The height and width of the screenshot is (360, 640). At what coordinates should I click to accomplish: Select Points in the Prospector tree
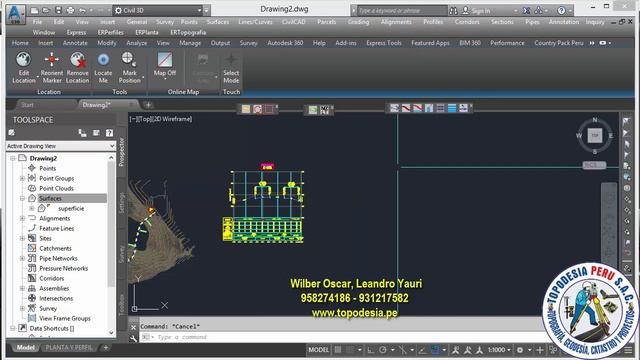(x=47, y=168)
